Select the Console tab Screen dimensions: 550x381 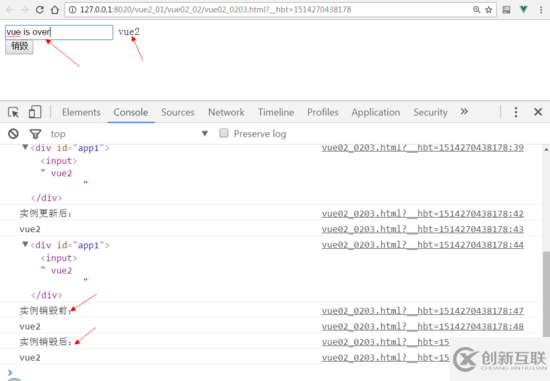click(130, 112)
